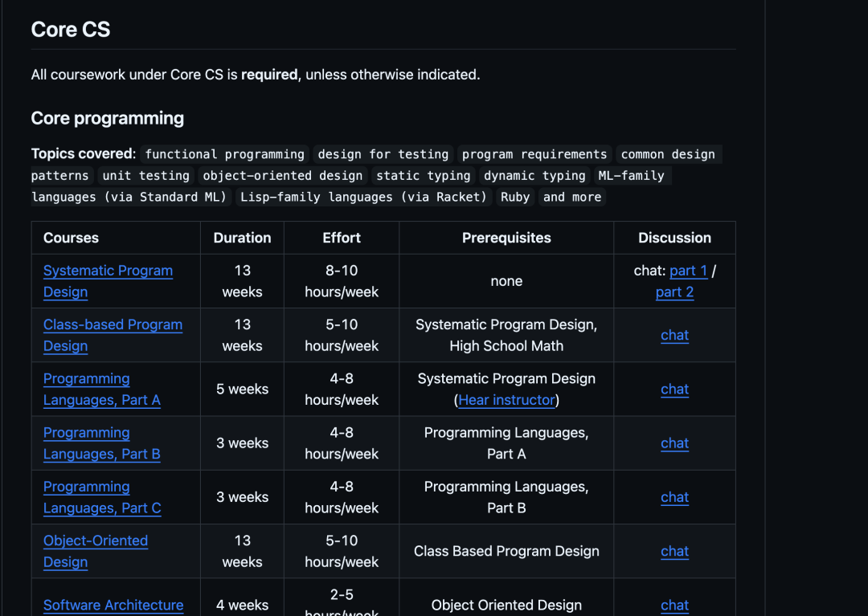The height and width of the screenshot is (616, 868).
Task: Open chat link for Software Architecture
Action: pos(675,605)
